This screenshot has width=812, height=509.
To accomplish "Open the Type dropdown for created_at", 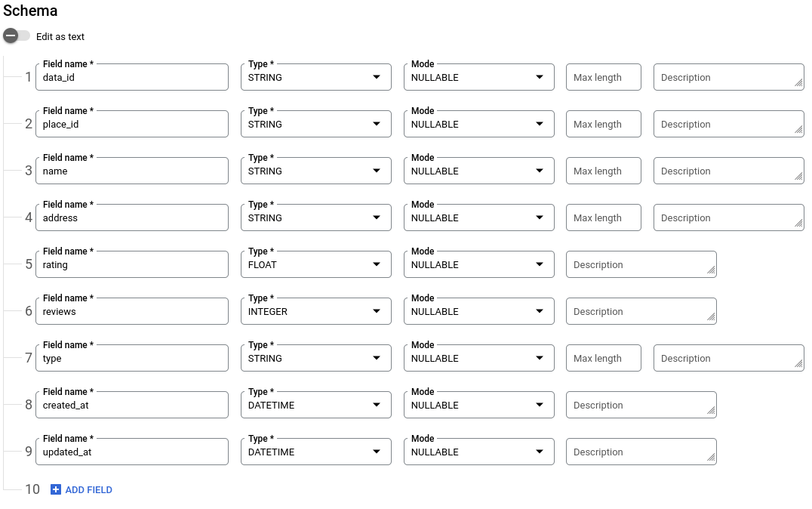I will [315, 406].
